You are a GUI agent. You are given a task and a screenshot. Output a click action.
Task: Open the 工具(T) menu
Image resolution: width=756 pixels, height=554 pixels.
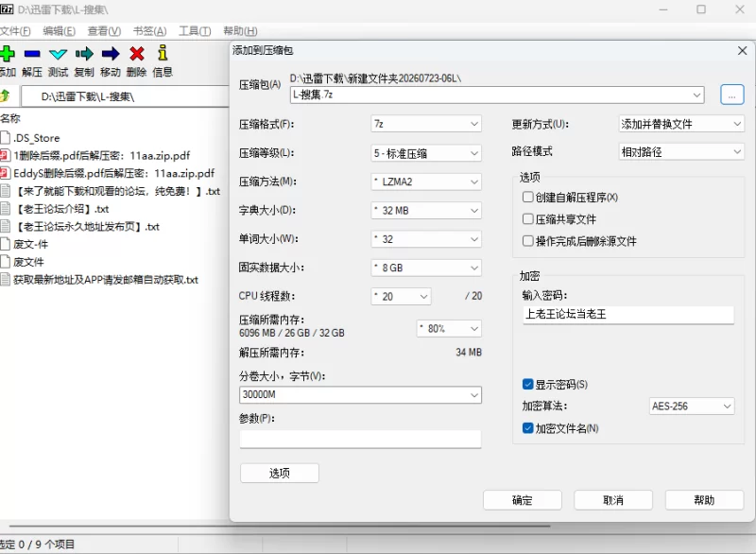click(195, 31)
